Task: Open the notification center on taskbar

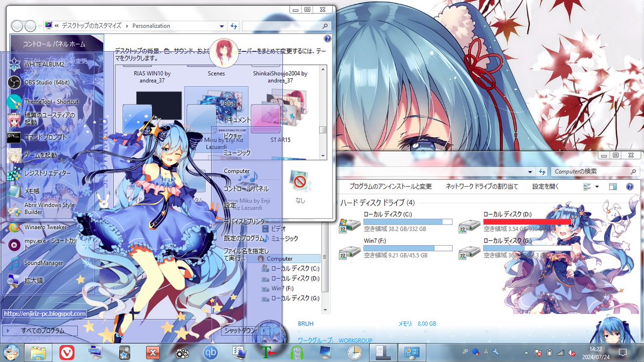Action: 623,352
